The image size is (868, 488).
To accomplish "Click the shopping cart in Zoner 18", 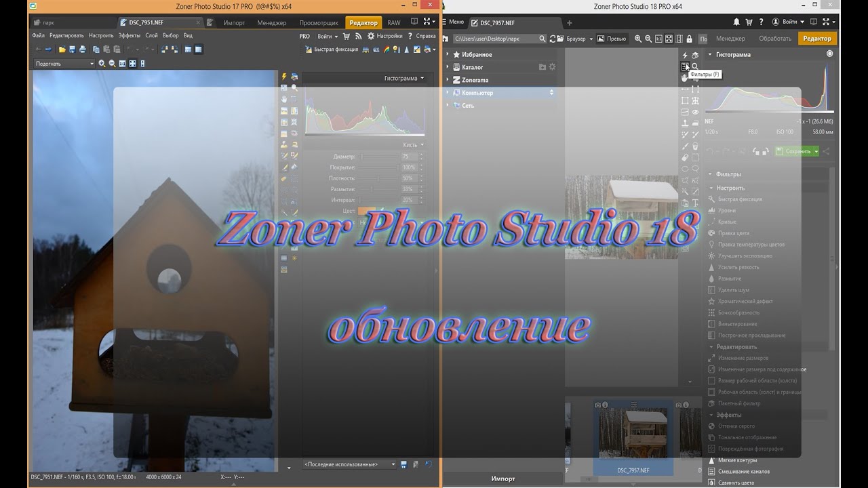I will [749, 22].
